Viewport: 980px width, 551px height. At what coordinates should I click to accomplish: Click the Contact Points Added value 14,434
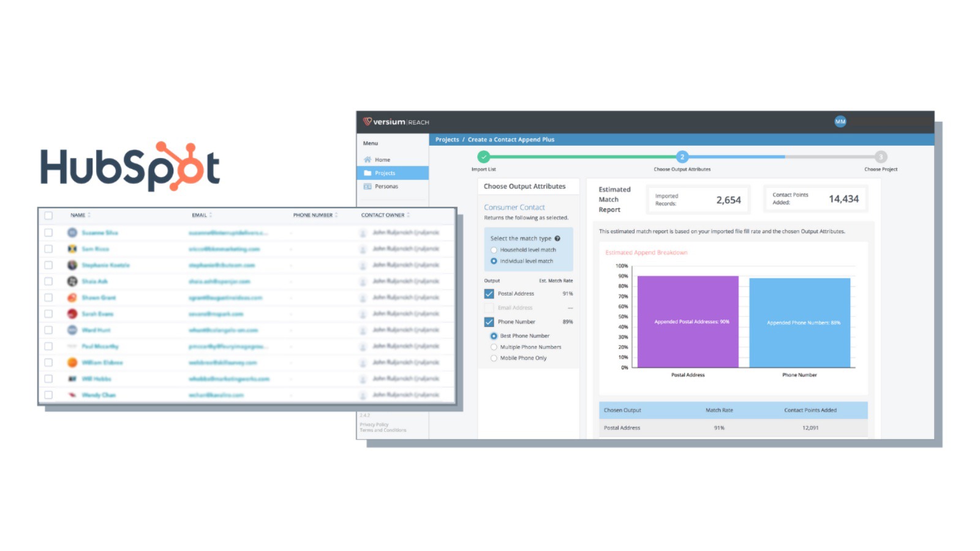[x=843, y=199]
